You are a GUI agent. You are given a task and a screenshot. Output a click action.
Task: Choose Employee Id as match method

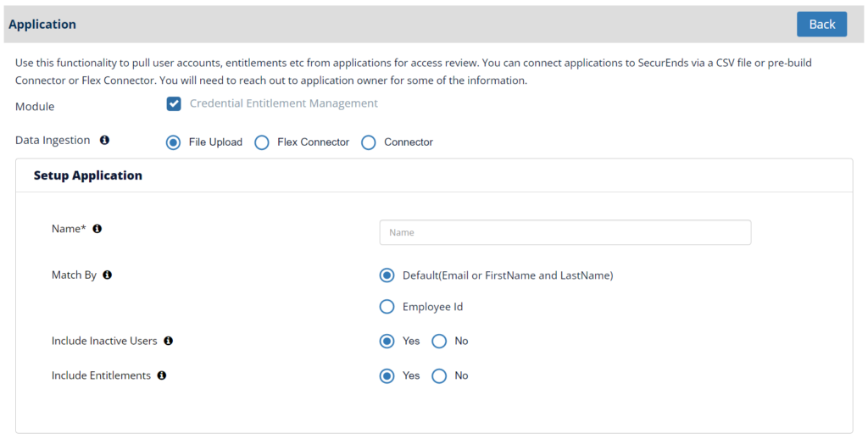tap(387, 307)
